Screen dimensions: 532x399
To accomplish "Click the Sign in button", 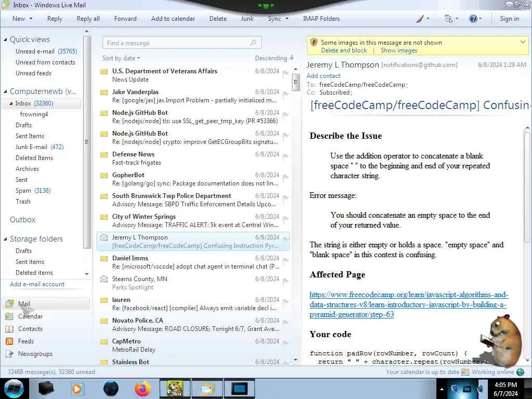I will (x=509, y=19).
